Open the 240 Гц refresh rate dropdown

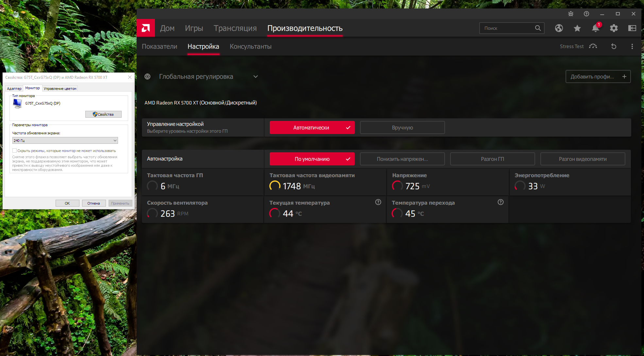(65, 141)
